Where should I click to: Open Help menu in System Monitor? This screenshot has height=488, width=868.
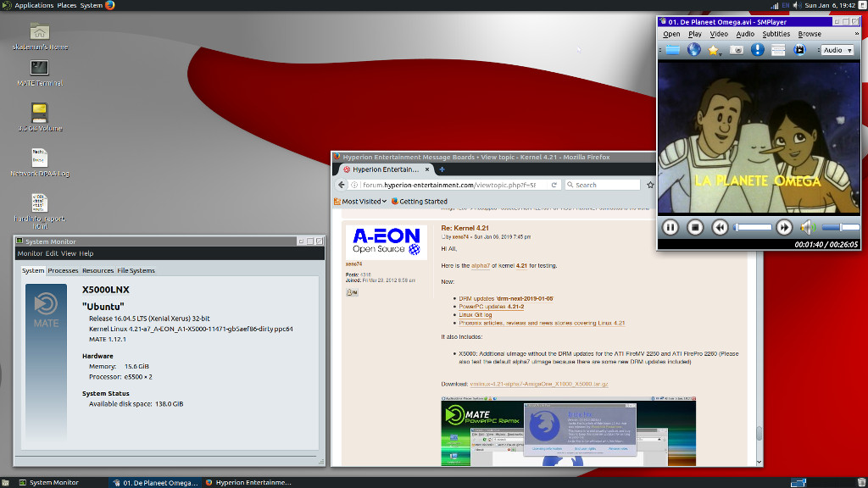86,253
